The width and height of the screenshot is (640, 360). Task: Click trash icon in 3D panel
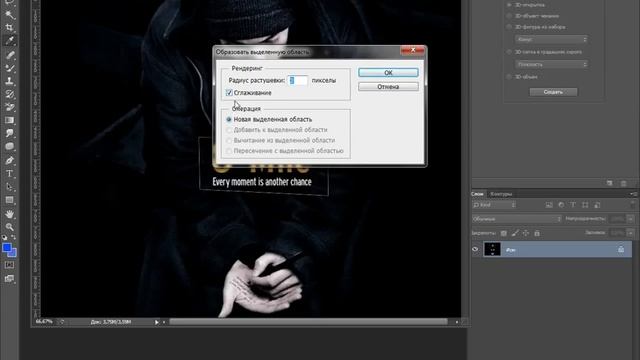tap(623, 183)
